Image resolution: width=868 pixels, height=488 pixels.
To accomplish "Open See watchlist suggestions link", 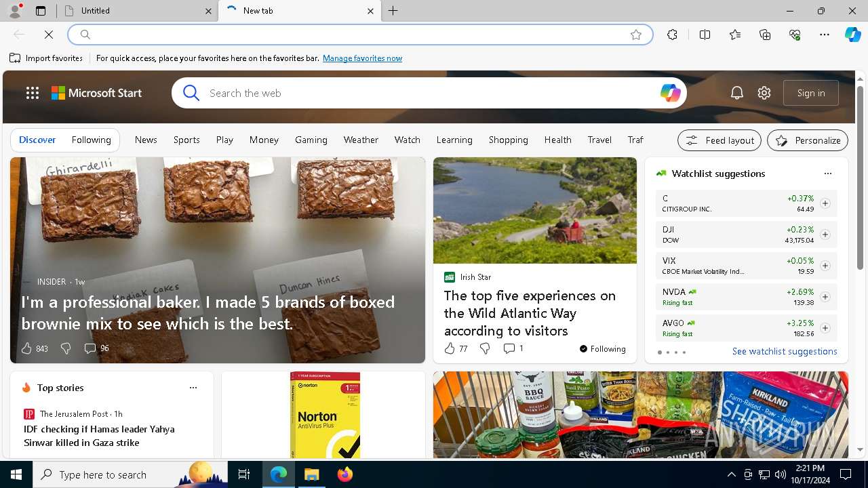I will tap(785, 351).
